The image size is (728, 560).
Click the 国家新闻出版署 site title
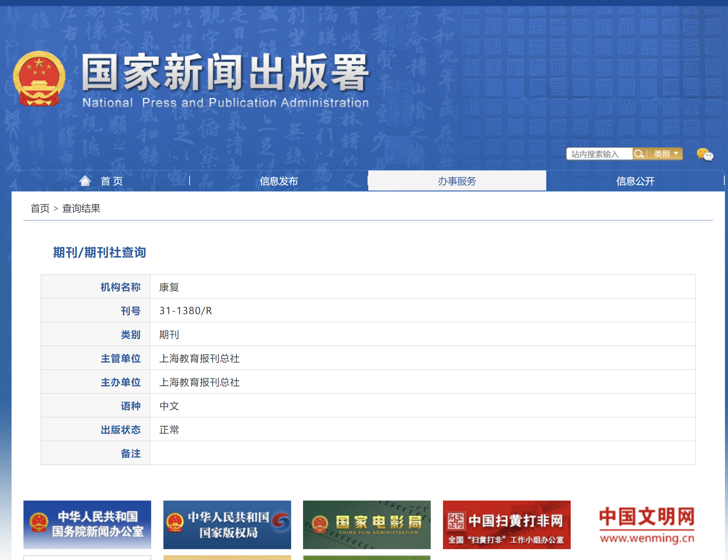[226, 72]
